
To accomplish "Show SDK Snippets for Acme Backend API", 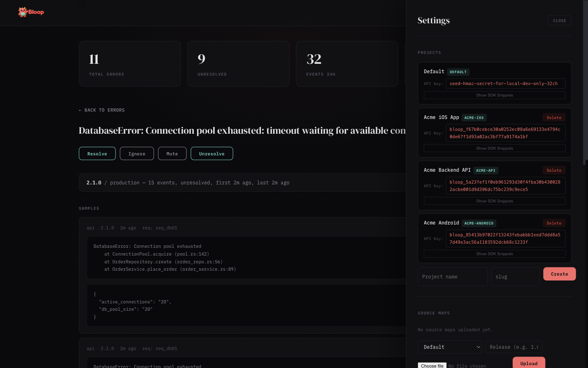I will [x=494, y=201].
